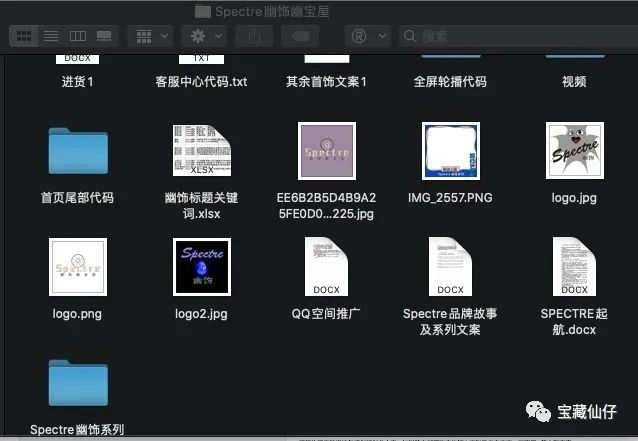Click the label logo.png
Screen dimensions: 638x441
(x=77, y=314)
